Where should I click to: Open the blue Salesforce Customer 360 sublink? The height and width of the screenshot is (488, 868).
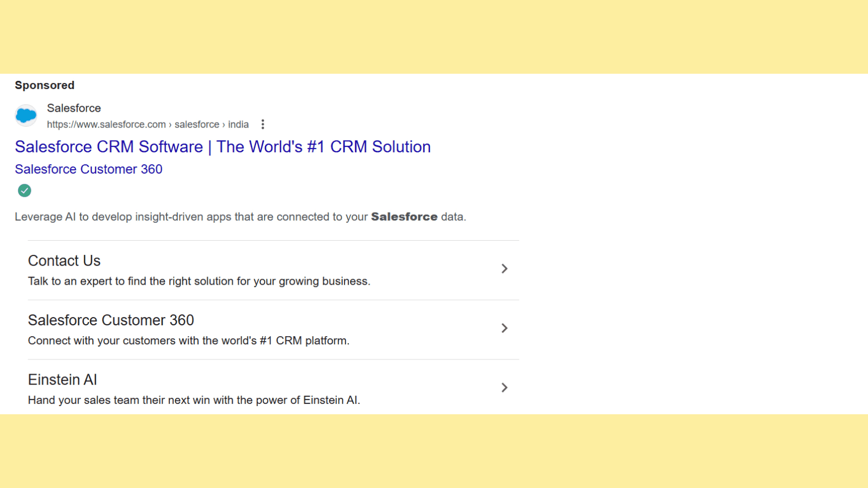pyautogui.click(x=88, y=169)
